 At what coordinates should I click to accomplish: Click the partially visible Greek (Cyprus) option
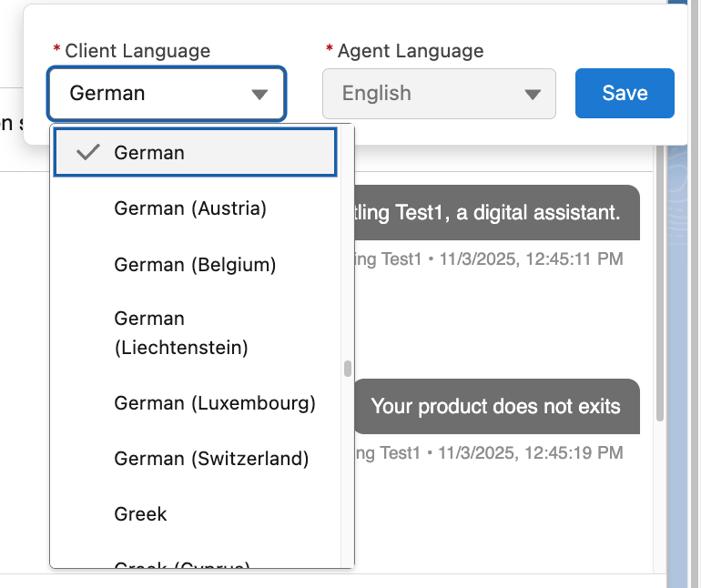182,564
